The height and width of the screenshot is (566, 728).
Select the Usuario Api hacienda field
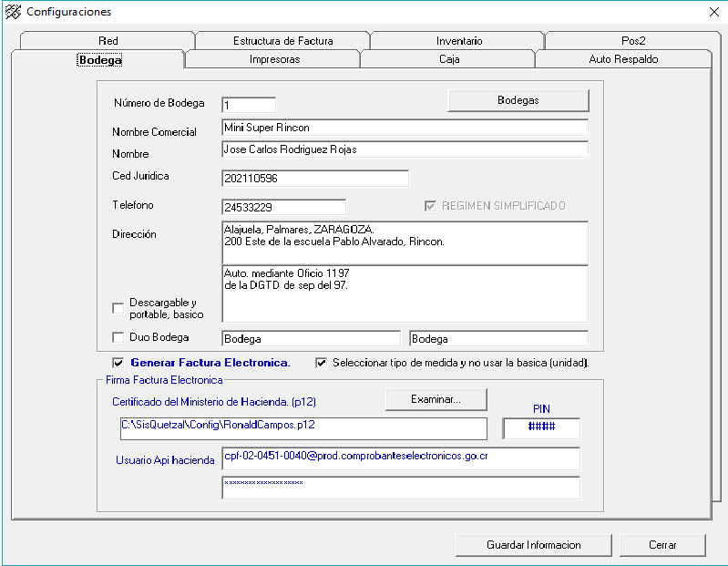400,458
